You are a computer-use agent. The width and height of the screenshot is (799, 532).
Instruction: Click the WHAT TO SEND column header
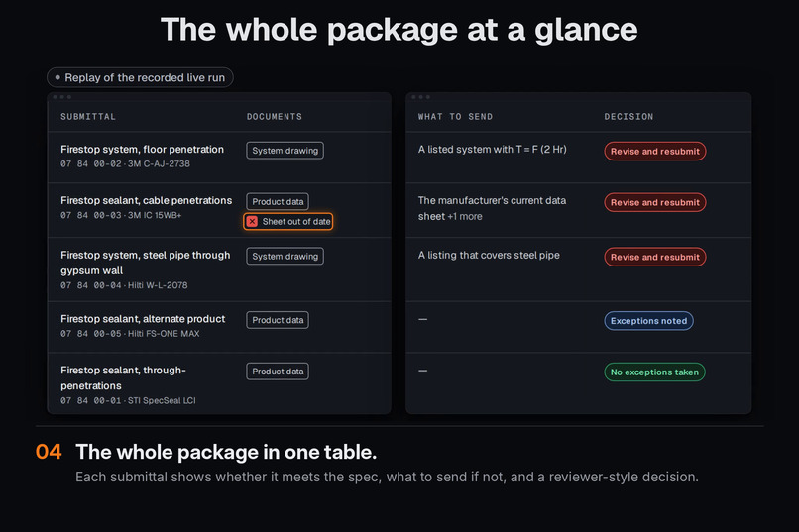pyautogui.click(x=456, y=117)
